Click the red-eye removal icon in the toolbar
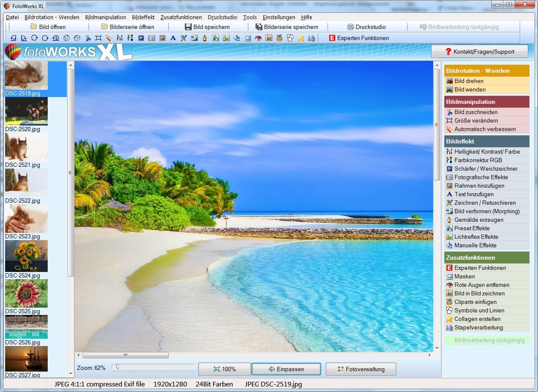 (258, 38)
